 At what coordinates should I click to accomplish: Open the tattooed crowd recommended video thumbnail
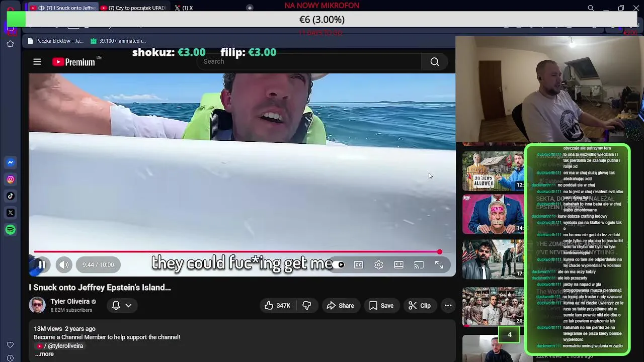(x=493, y=307)
